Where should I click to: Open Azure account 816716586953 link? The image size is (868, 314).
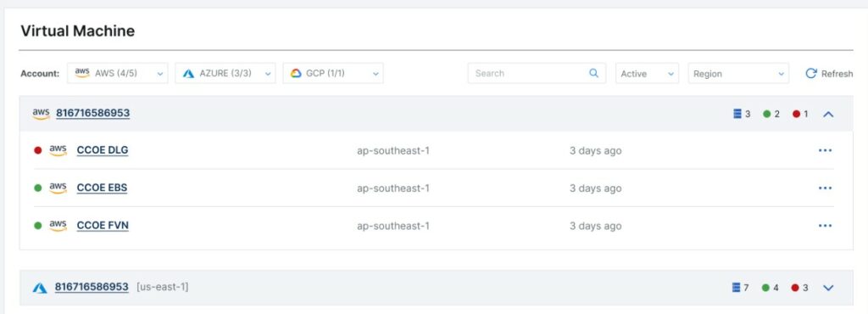pos(92,287)
